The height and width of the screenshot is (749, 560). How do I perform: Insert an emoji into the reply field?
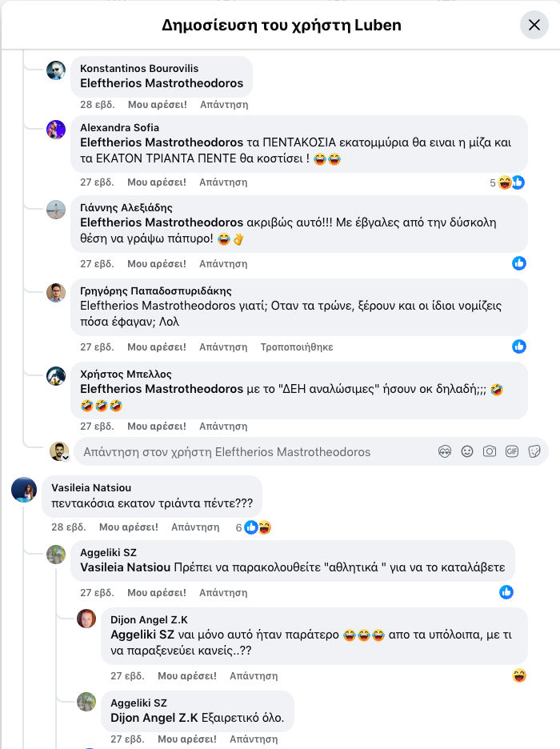(x=466, y=451)
